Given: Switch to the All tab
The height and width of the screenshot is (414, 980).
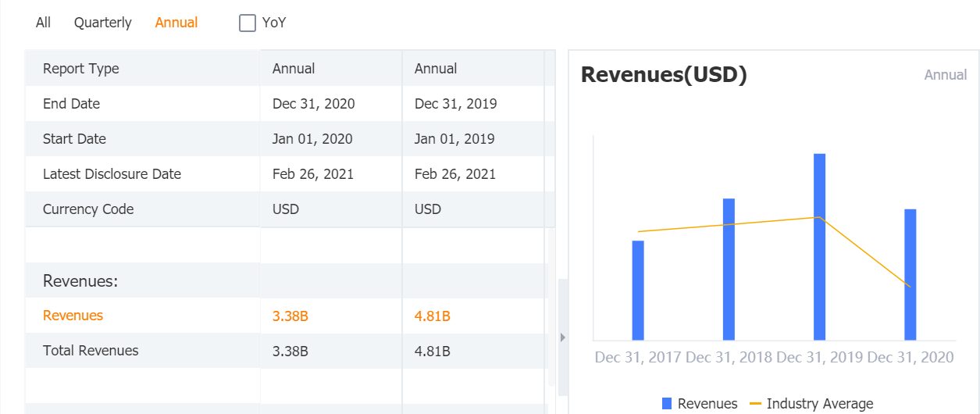Looking at the screenshot, I should point(43,23).
